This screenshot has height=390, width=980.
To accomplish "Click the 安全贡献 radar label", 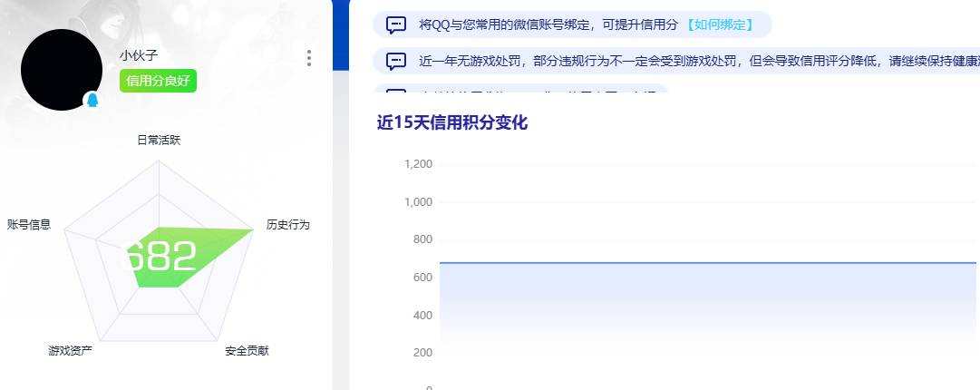I will [247, 351].
